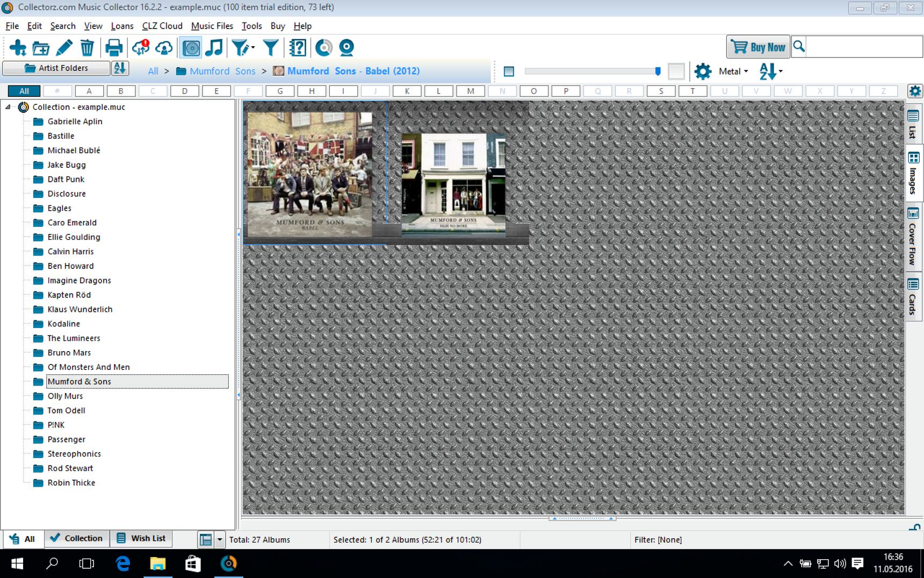924x578 pixels.
Task: Click the plain funnel filter icon
Action: [271, 48]
